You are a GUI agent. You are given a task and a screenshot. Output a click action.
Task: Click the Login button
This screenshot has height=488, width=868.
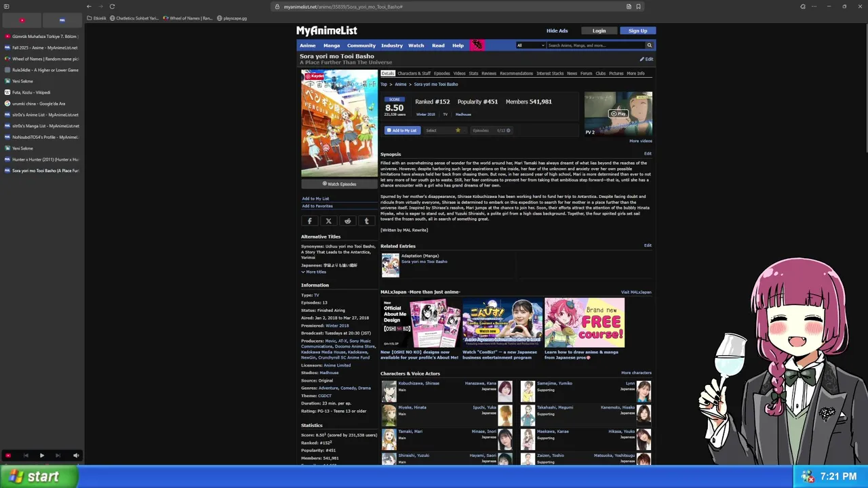[x=599, y=30]
